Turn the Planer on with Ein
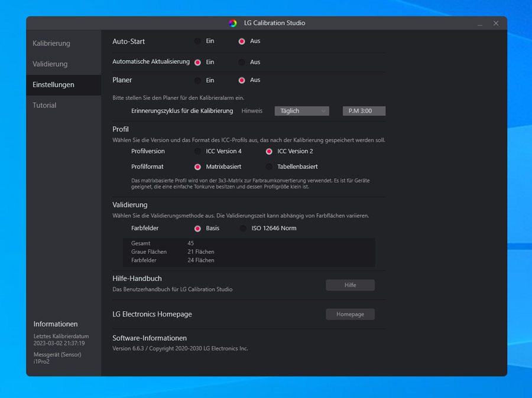 pyautogui.click(x=197, y=80)
